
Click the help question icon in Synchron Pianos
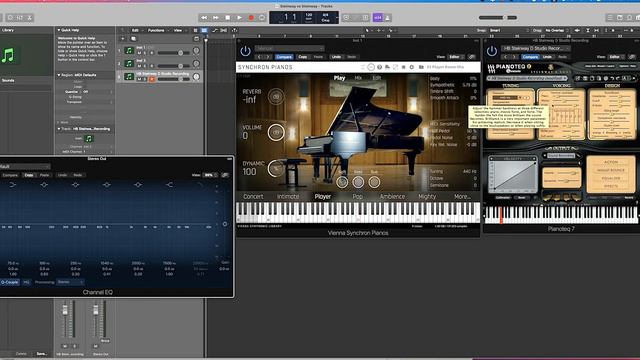tap(379, 67)
